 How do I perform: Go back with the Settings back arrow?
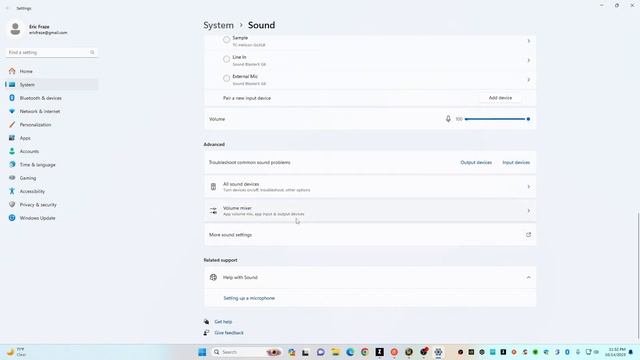[7, 8]
